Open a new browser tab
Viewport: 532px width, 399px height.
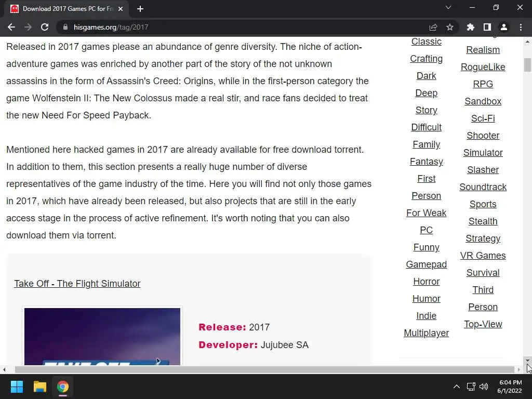click(x=140, y=9)
